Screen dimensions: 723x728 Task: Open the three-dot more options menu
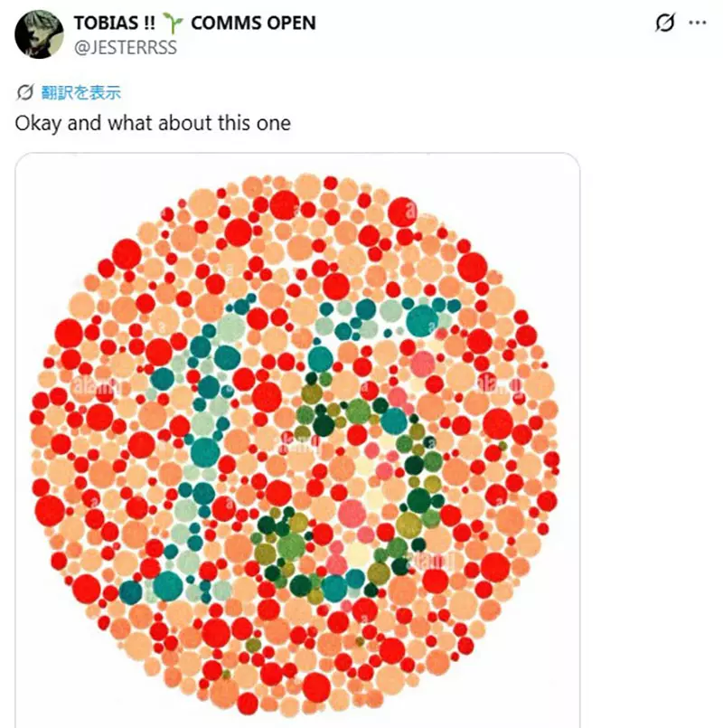click(697, 24)
